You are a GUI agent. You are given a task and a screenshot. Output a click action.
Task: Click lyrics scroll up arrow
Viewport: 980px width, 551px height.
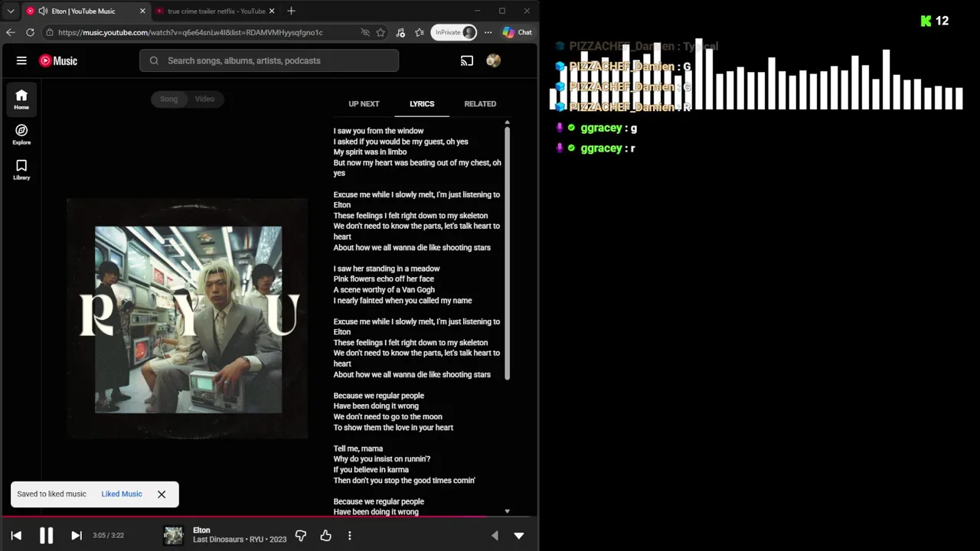[x=507, y=122]
